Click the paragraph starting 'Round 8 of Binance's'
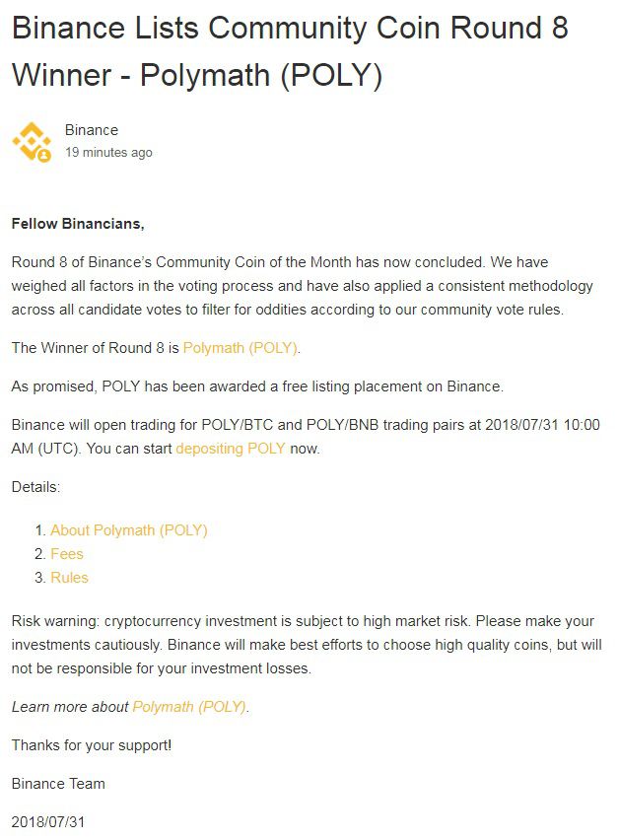Screen dimensions: 619x840 pos(303,286)
